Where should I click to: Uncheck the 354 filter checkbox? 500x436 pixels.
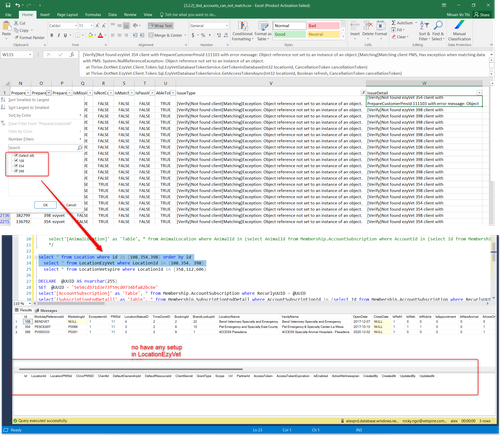16,166
